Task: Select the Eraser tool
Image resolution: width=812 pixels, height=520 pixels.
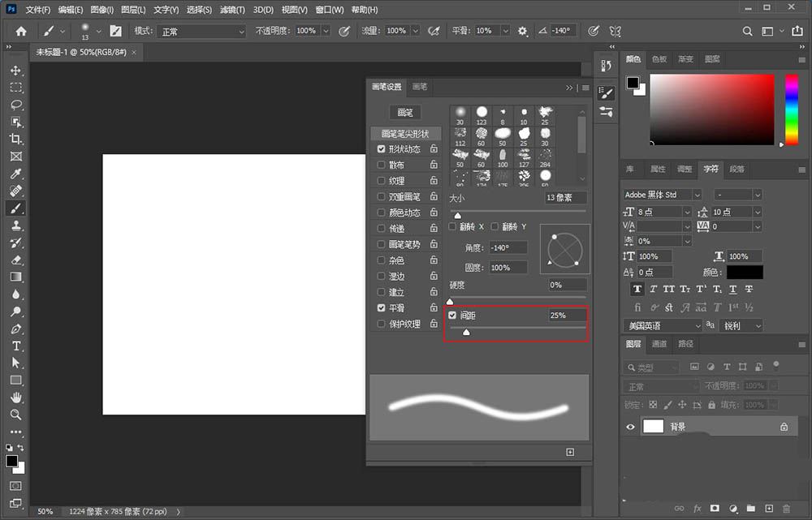Action: tap(15, 260)
